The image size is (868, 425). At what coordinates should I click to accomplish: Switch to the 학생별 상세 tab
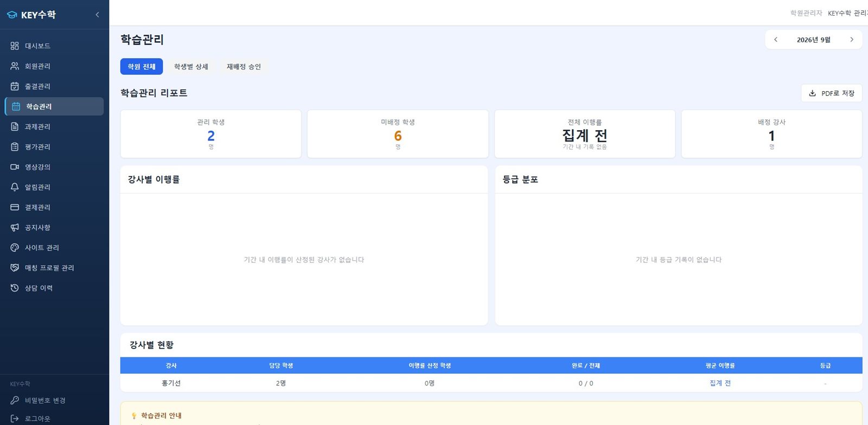point(191,67)
